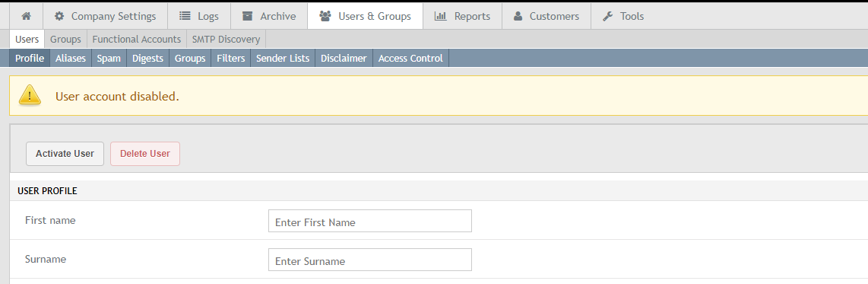Open the SMTP Discovery sub-tab
868x284 pixels.
pos(227,40)
